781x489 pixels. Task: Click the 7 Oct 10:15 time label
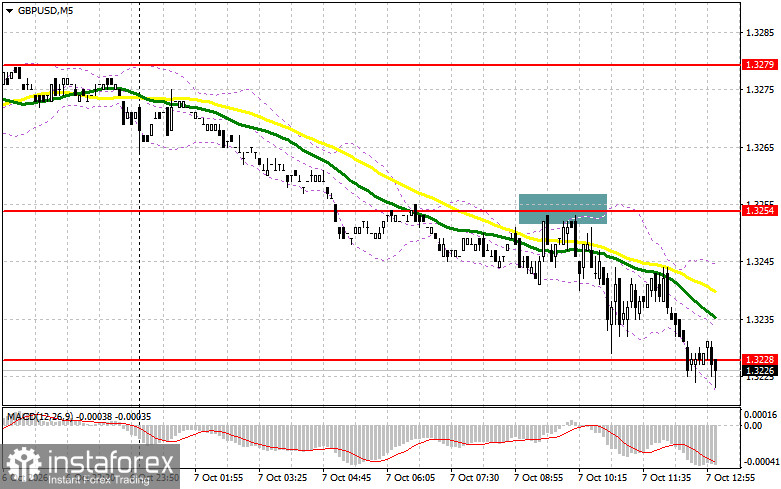point(602,478)
